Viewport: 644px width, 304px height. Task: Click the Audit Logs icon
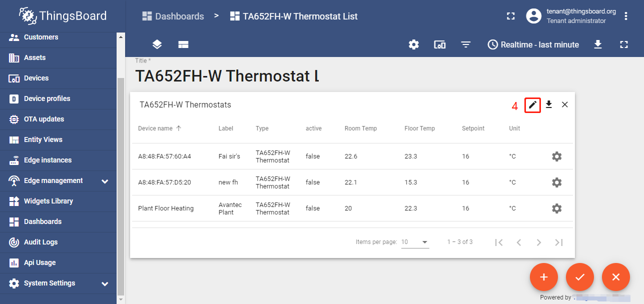pos(14,242)
